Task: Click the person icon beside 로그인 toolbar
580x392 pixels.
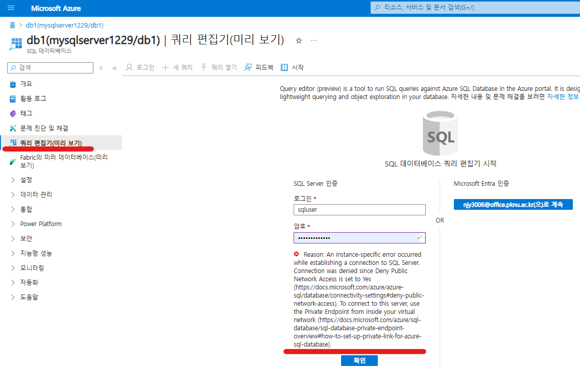Action: tap(129, 67)
